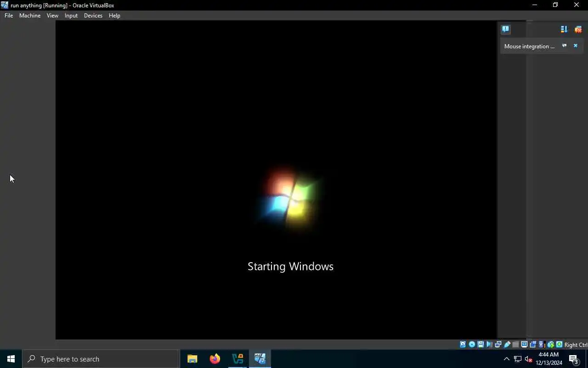Click the keyboard capture green arrow icon
The width and height of the screenshot is (588, 368).
coord(559,345)
